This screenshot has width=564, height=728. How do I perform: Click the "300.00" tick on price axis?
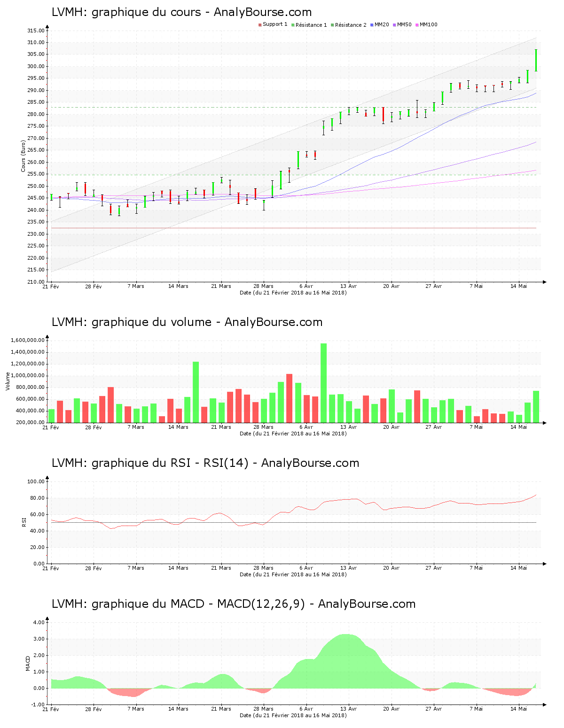coord(36,66)
